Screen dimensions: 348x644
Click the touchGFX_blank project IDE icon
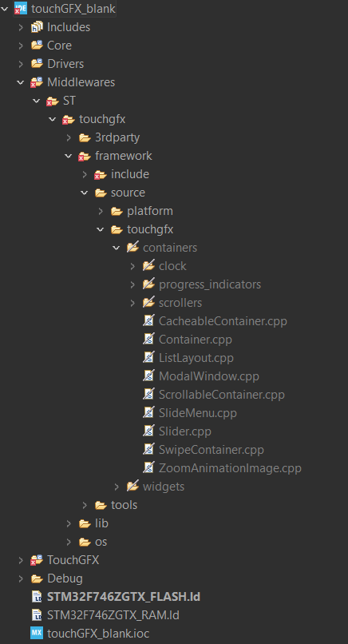pos(21,8)
